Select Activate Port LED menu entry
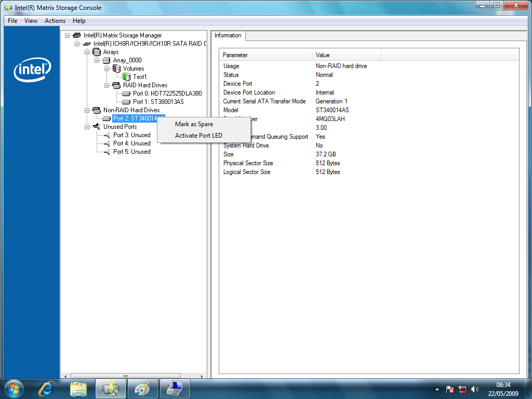532x399 pixels. (198, 136)
